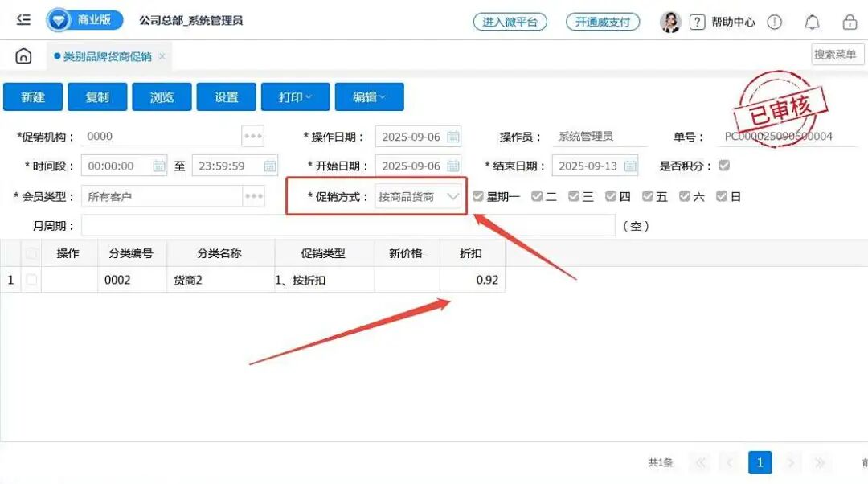
Task: Click the 进入微平台 button
Action: (x=510, y=23)
